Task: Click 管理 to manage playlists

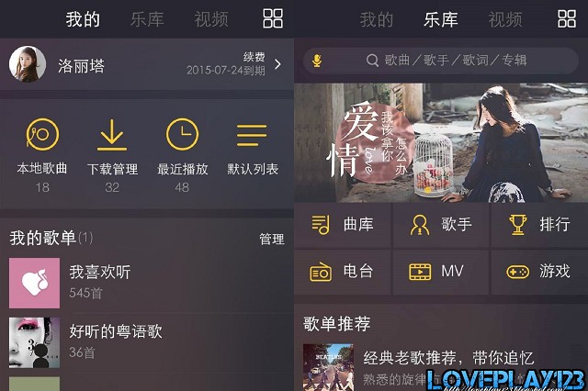Action: (272, 239)
